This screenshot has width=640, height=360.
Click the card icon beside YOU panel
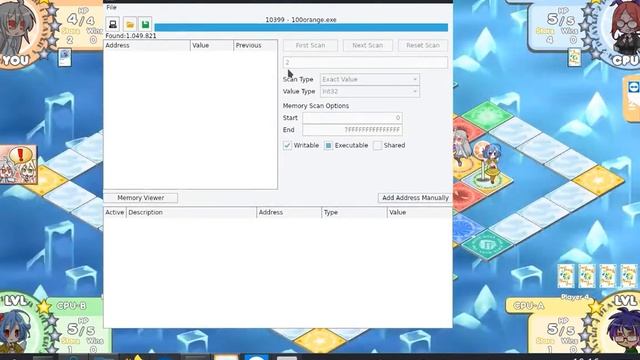[65, 58]
